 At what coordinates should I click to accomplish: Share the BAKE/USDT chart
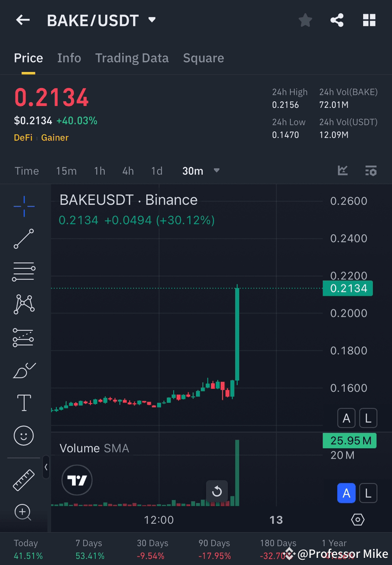(337, 20)
